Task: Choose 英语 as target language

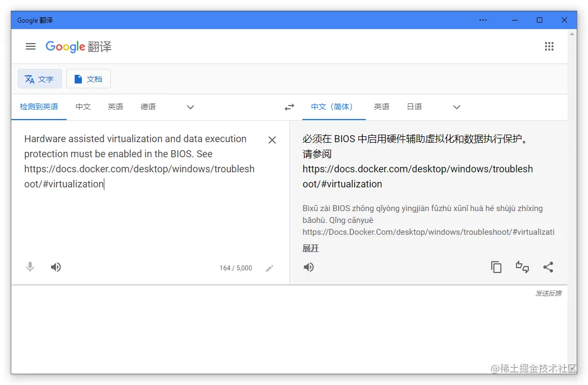Action: point(381,107)
